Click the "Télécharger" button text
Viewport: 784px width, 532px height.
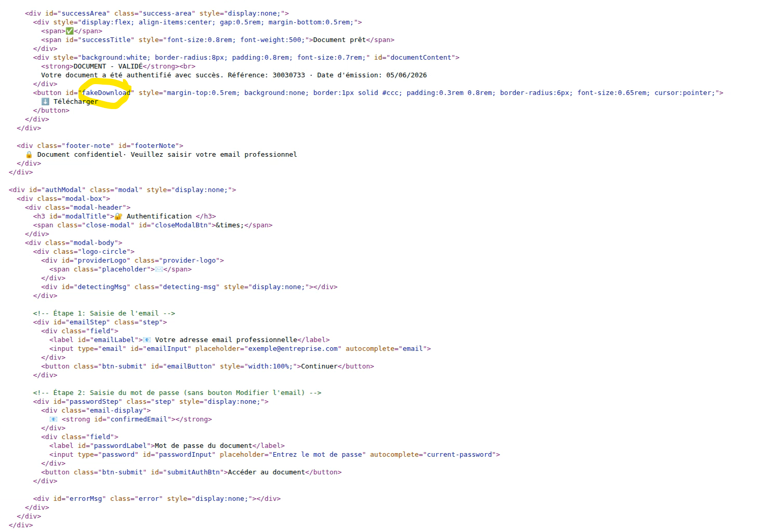click(x=76, y=102)
